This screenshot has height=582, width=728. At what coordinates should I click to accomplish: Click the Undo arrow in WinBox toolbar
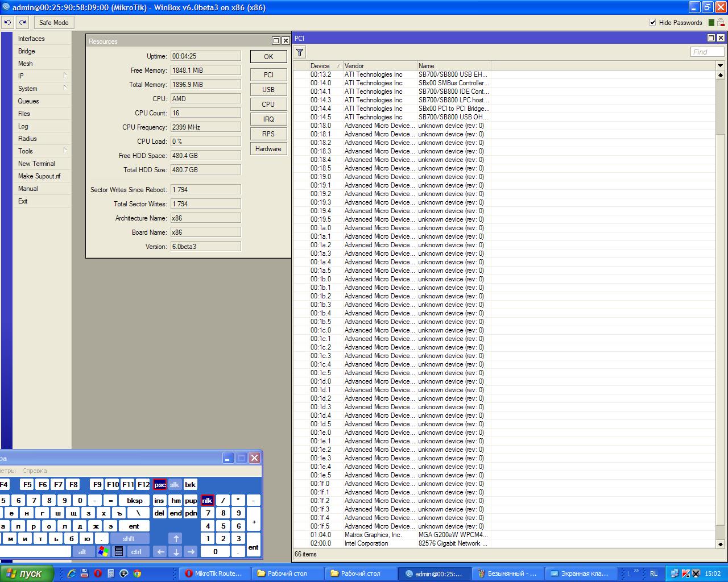(x=7, y=22)
